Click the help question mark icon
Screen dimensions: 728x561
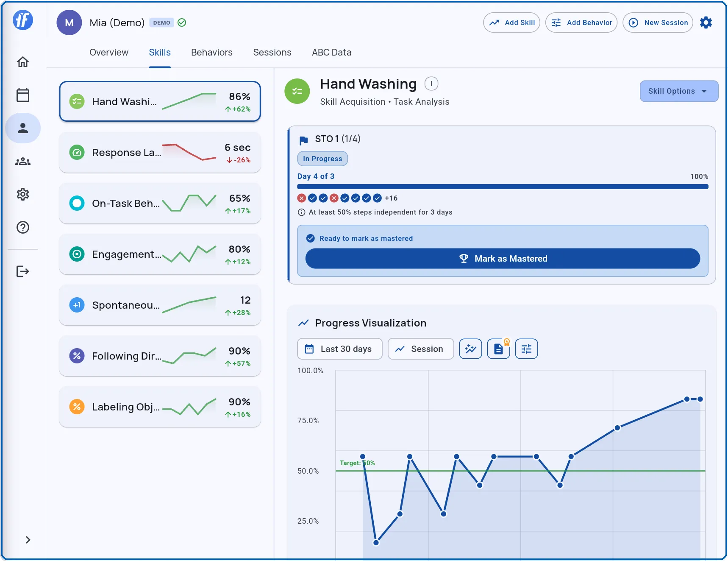click(x=23, y=228)
